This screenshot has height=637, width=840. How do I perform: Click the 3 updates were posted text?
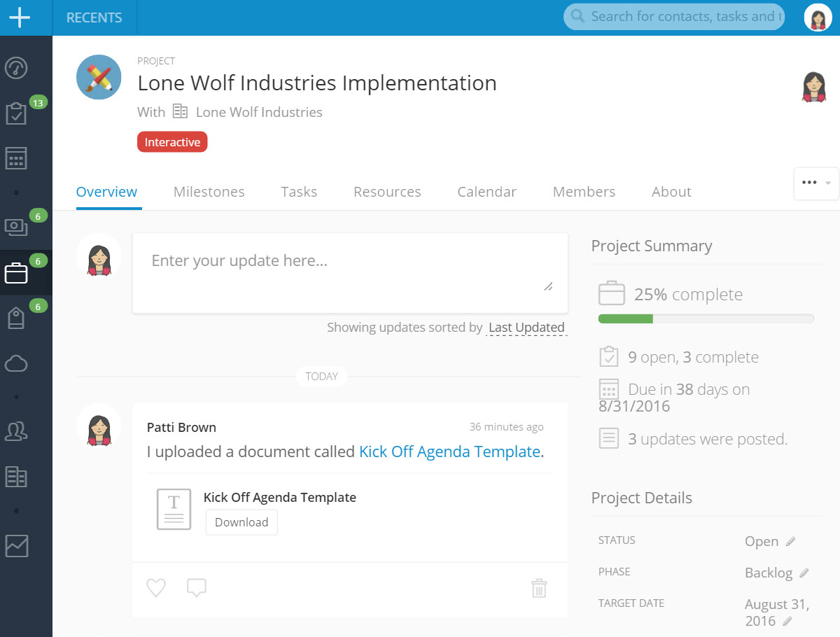pos(708,439)
